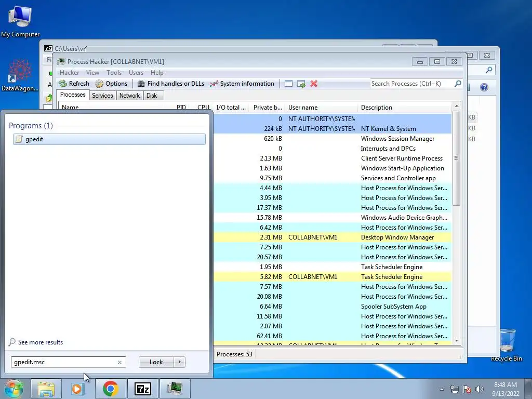Click the find window and thread icon
The height and width of the screenshot is (399, 532).
(x=301, y=84)
